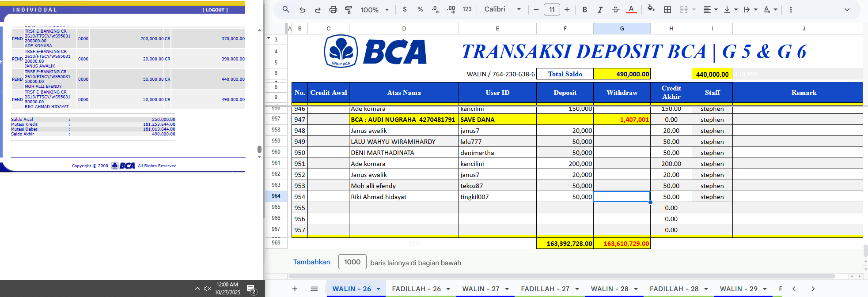
Task: Increase decimal places
Action: [451, 9]
